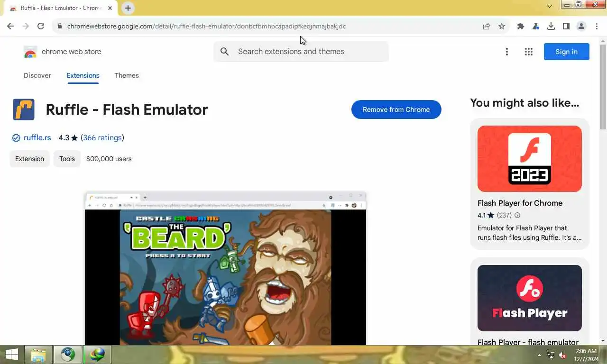Open the Themes tab

tap(127, 75)
